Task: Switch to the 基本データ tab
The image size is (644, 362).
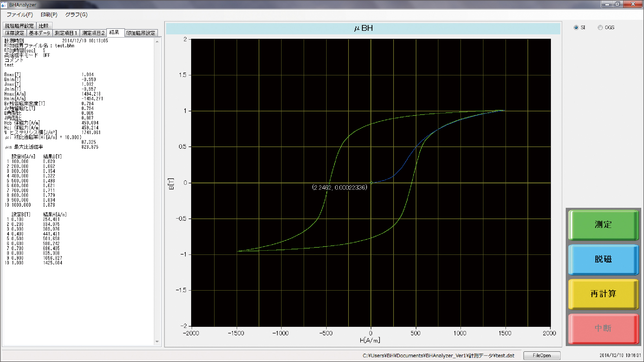Action: click(x=40, y=33)
